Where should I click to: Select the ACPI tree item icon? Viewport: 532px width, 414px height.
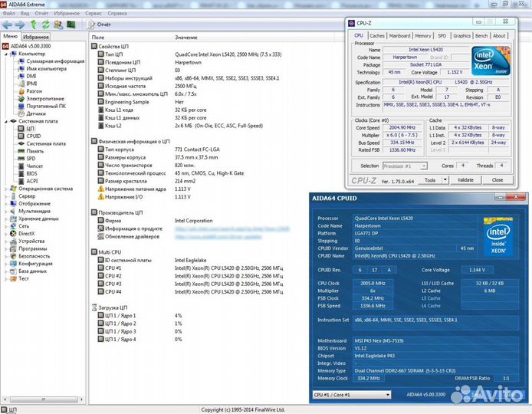21,181
